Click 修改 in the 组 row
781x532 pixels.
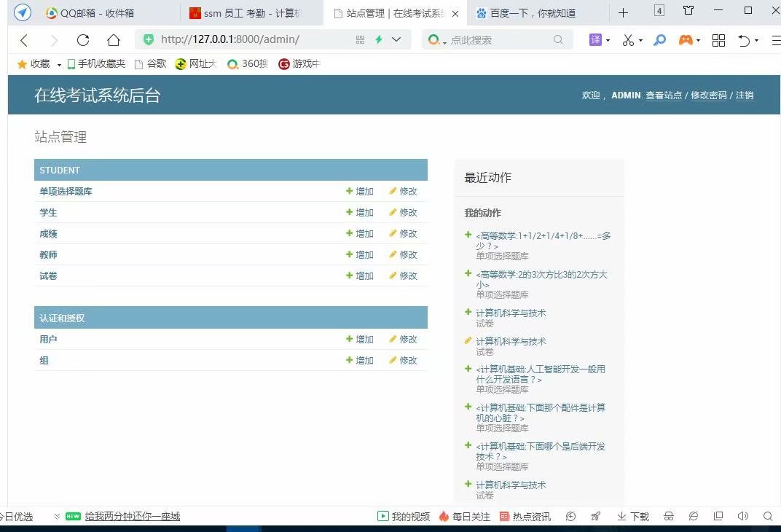[403, 360]
